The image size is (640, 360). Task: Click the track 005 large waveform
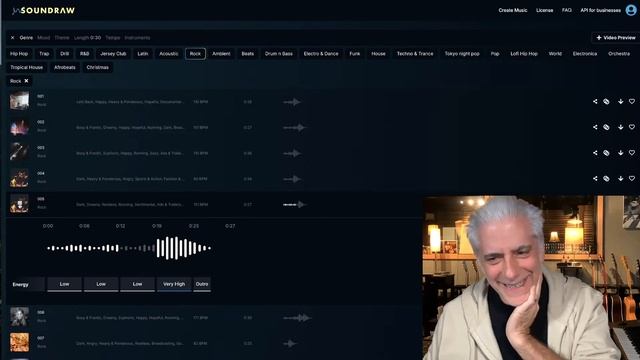129,248
